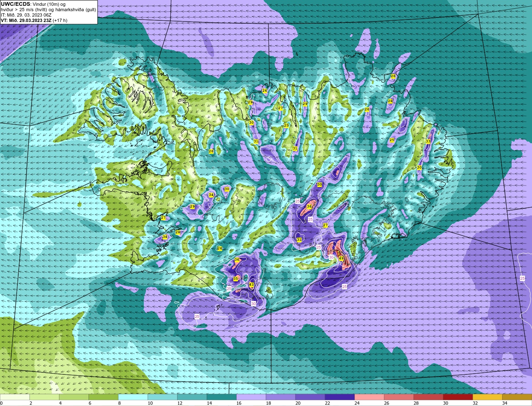Click the above-34 m/s golden brown legend swatch
The image size is (532, 406).
coord(517,397)
